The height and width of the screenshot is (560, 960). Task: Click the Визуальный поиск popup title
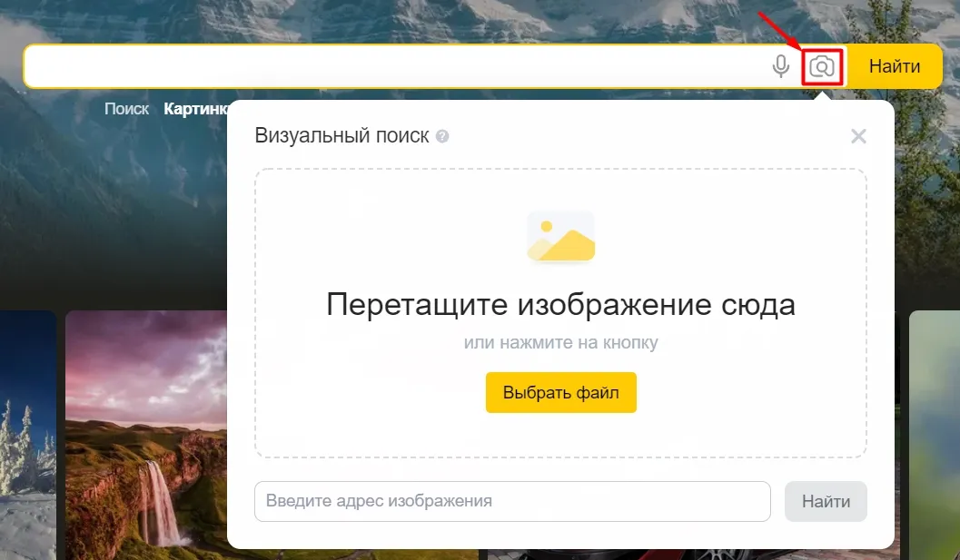(341, 135)
